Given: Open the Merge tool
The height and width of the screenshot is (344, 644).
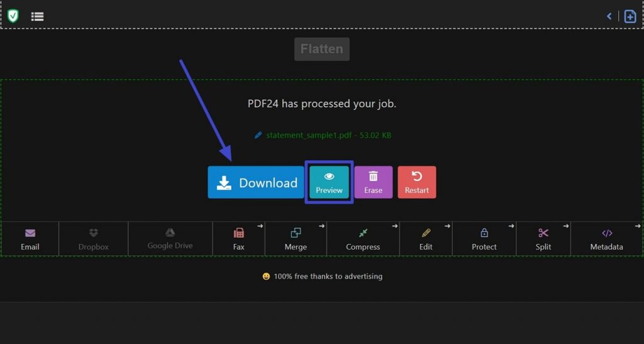Looking at the screenshot, I should tap(296, 239).
